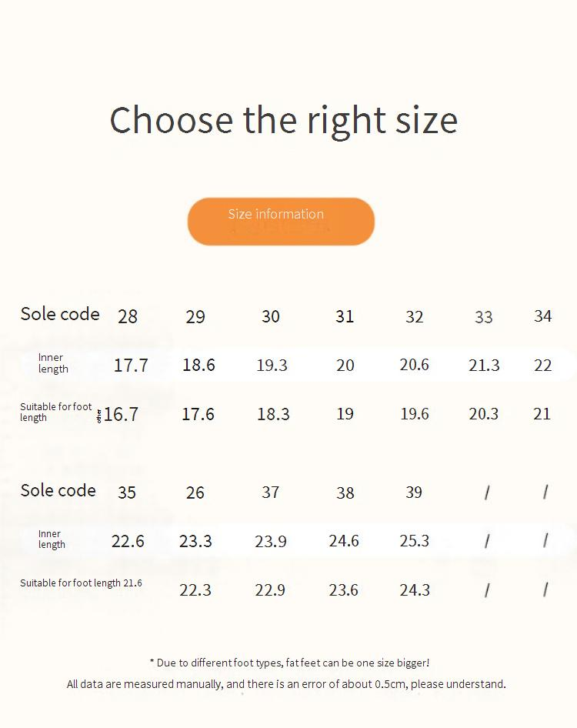Click sole code 34 column header
Viewport: 577px width, 728px height.
click(x=542, y=316)
